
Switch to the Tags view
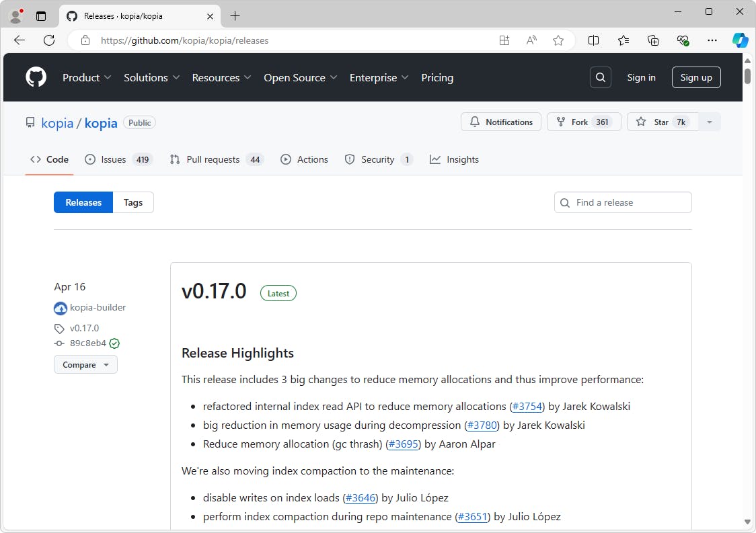pos(133,202)
